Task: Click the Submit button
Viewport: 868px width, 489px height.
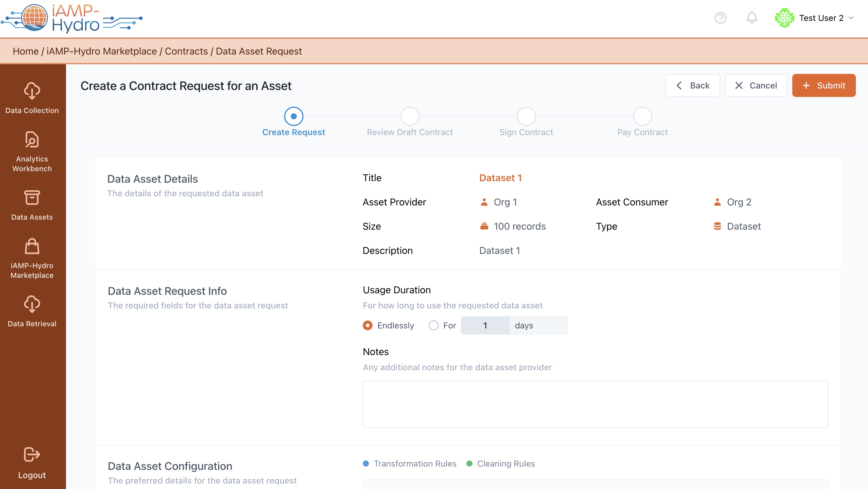Action: 823,86
